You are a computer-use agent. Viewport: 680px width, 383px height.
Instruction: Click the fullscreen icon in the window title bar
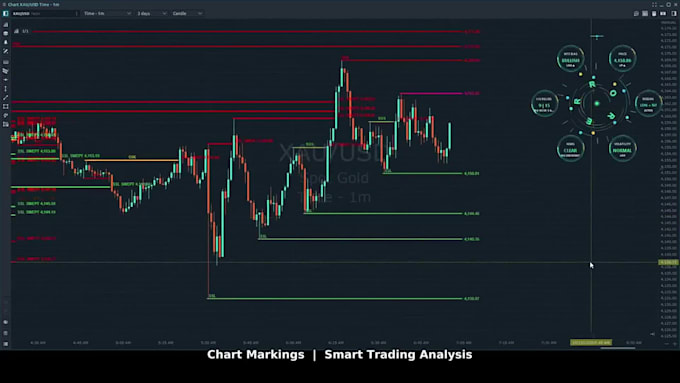pos(654,4)
